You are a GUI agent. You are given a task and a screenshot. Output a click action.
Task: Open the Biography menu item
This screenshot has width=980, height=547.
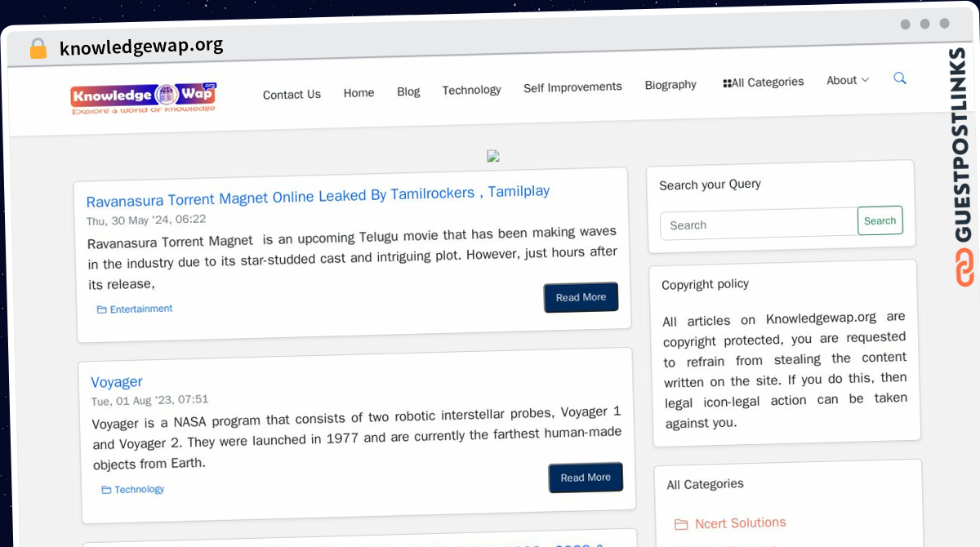(670, 85)
